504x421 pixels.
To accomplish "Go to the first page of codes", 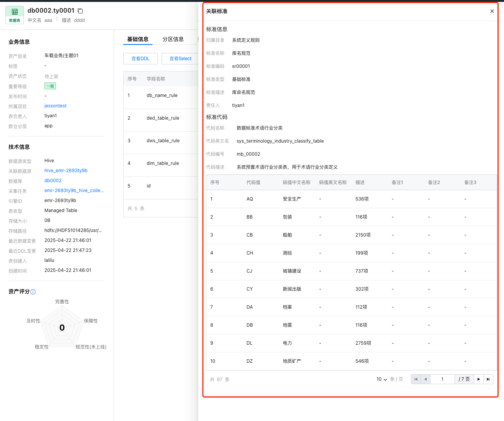I will pos(416,379).
